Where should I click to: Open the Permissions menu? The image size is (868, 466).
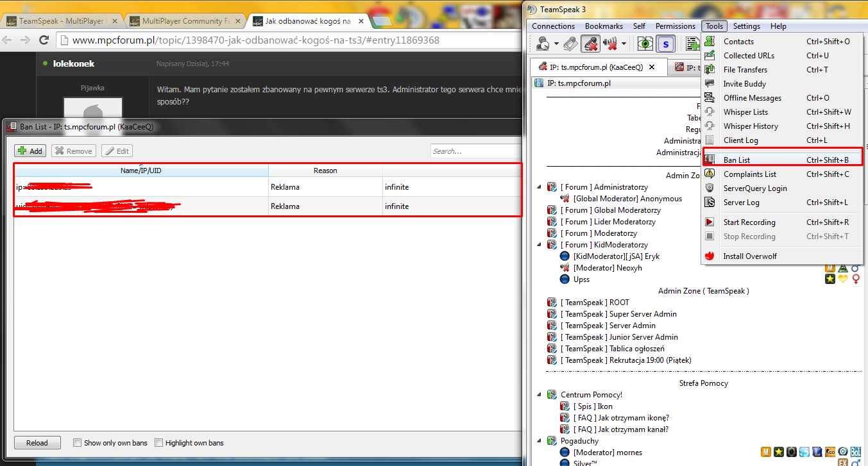(675, 26)
